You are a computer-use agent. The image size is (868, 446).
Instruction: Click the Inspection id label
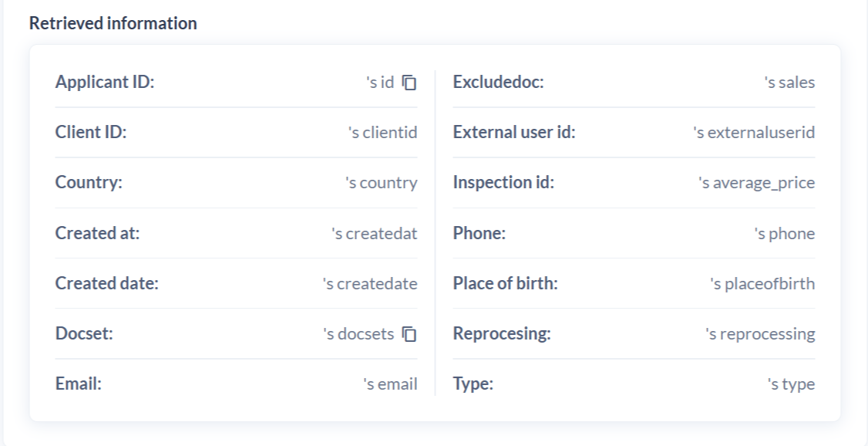(503, 184)
